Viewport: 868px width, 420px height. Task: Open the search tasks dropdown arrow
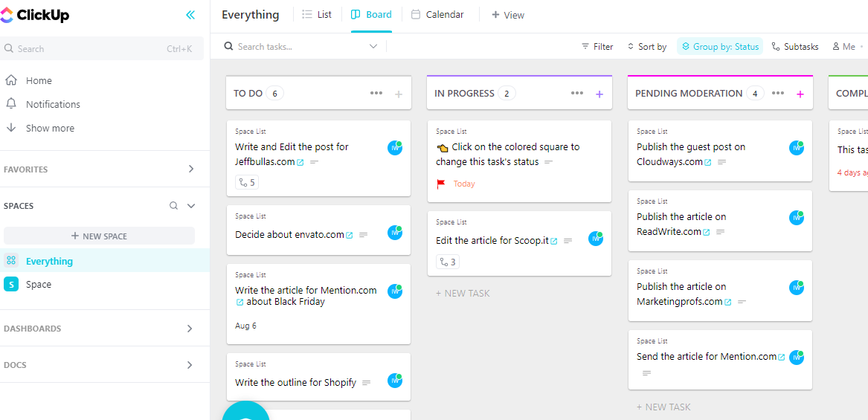click(x=373, y=47)
